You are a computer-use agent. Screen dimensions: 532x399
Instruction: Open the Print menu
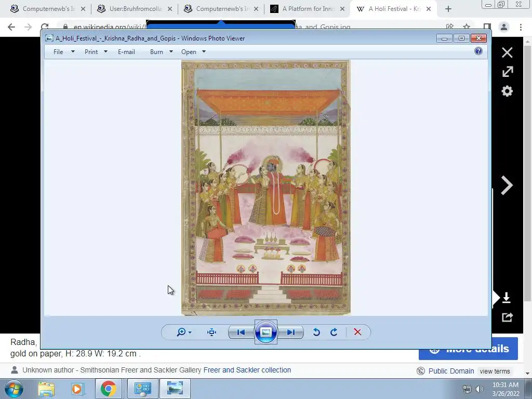point(91,51)
